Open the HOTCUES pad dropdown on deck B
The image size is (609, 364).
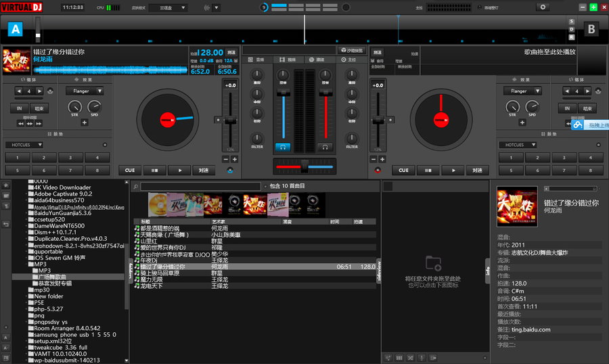click(518, 145)
